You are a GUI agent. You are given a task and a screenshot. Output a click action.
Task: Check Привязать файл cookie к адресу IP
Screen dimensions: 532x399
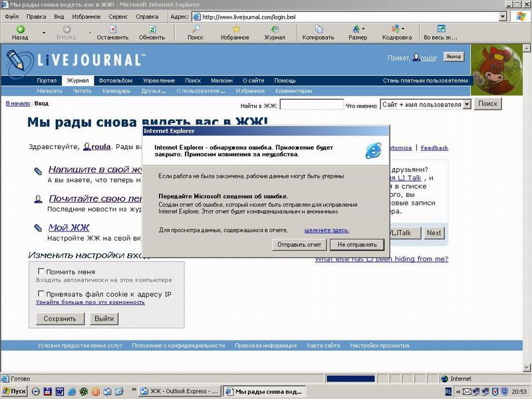(x=41, y=293)
